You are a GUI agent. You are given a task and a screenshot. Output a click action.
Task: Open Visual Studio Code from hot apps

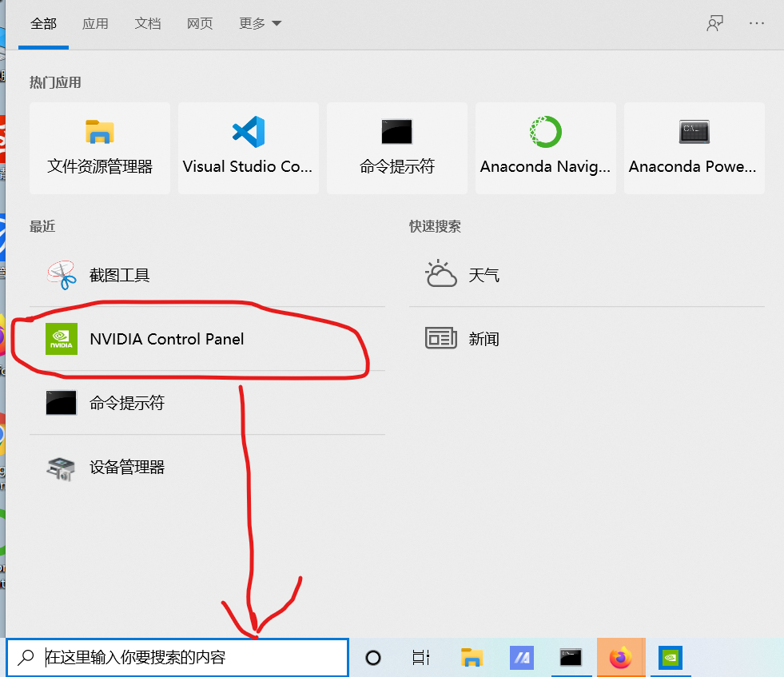click(248, 148)
